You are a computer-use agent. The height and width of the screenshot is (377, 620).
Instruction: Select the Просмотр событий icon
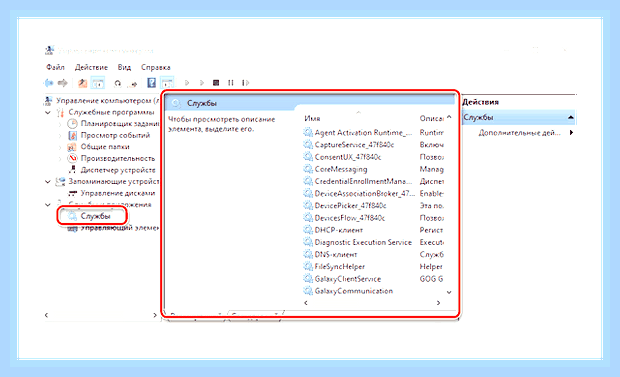click(72, 135)
